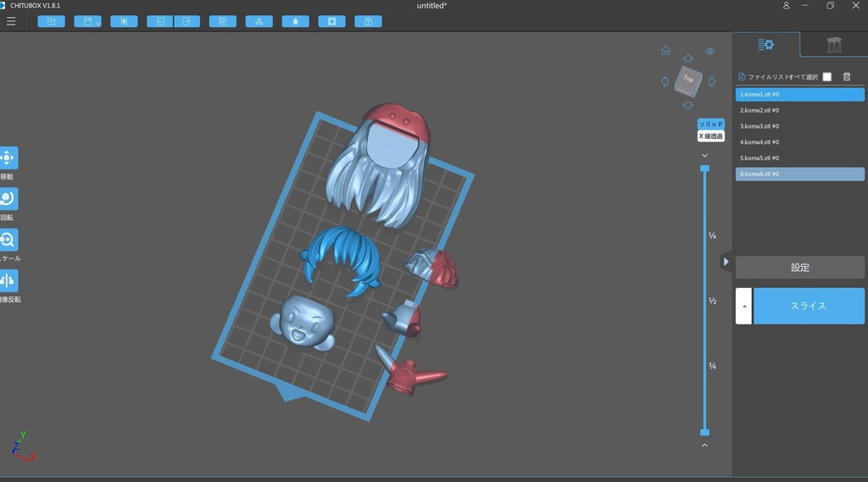Switch to X-ray (X線透過) render mode

click(x=711, y=136)
